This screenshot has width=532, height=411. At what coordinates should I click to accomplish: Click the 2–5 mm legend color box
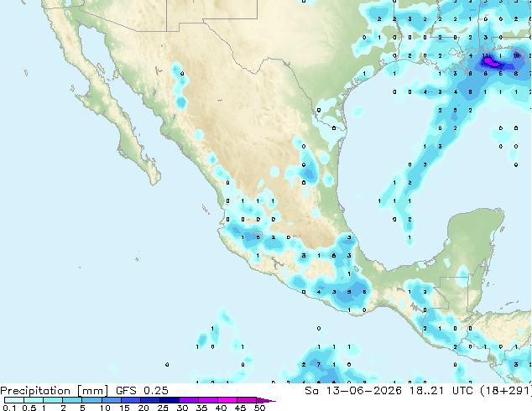coord(72,400)
